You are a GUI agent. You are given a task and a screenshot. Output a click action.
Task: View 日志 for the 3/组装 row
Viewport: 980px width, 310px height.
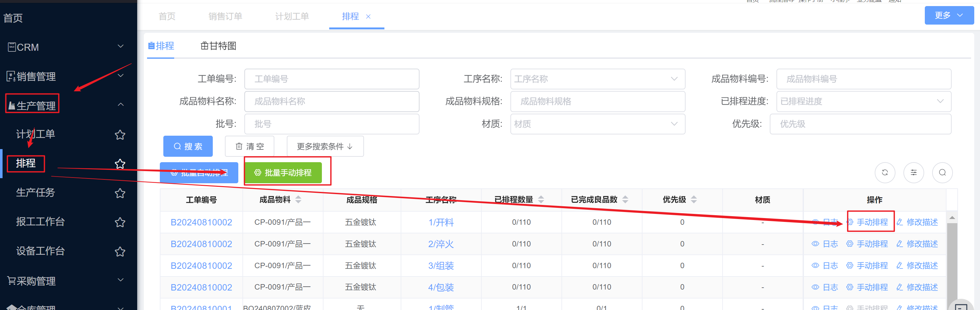point(824,265)
